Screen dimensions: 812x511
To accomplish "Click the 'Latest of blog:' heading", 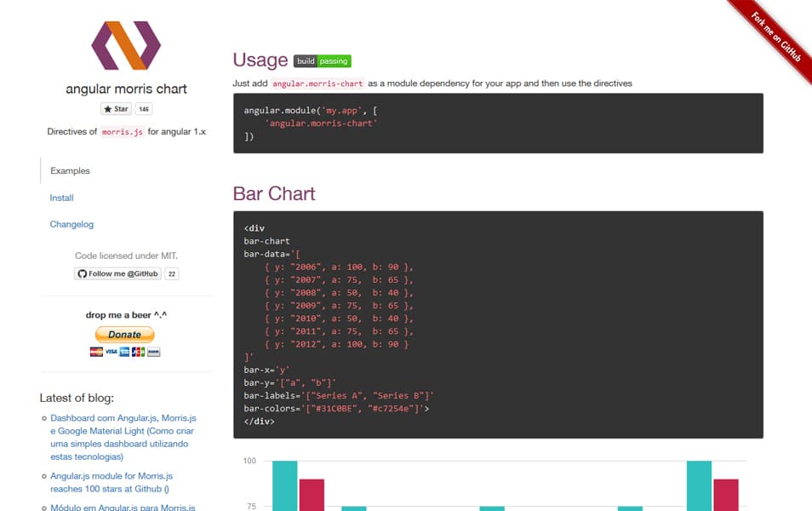I will [77, 398].
